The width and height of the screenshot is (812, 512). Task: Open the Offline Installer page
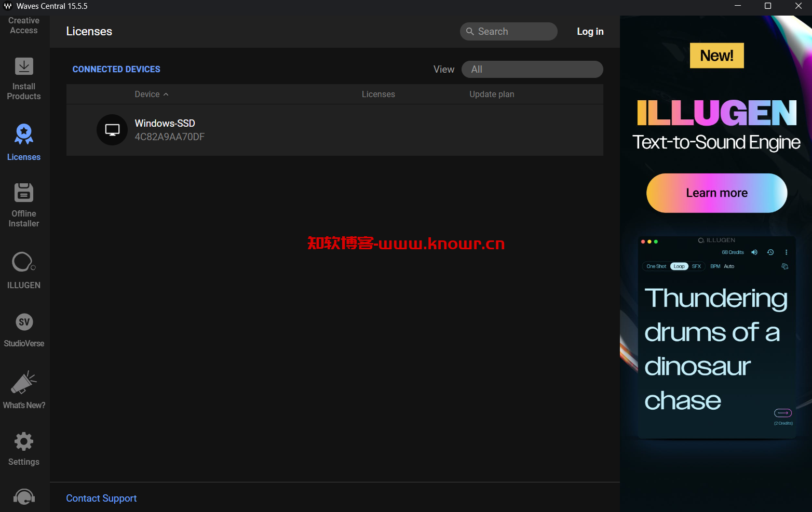[x=24, y=205]
